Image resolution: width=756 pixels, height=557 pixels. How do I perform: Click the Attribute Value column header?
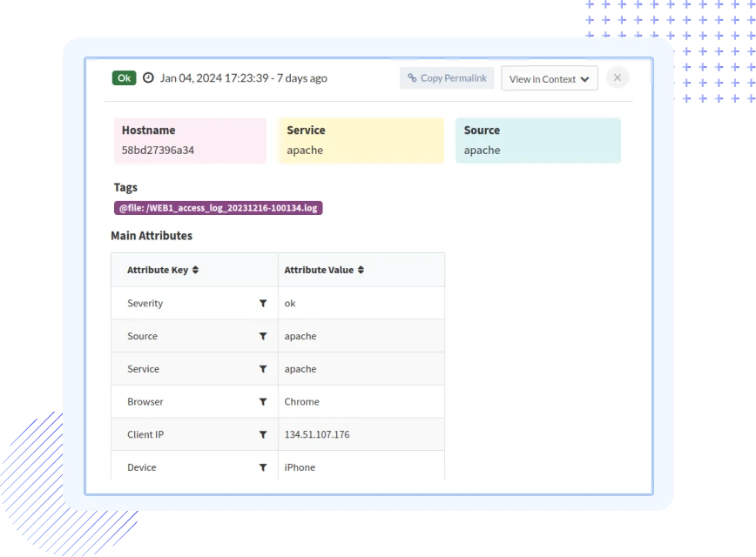[361, 270]
